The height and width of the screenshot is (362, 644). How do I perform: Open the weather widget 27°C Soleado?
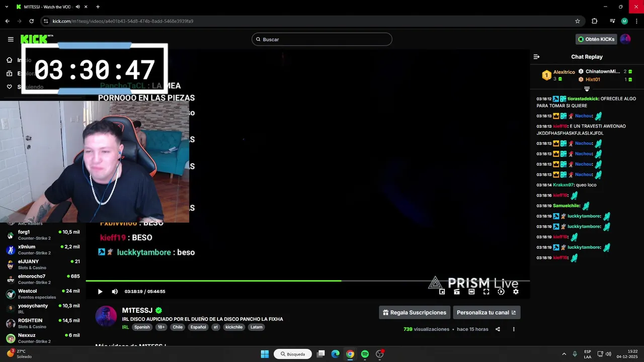19,354
